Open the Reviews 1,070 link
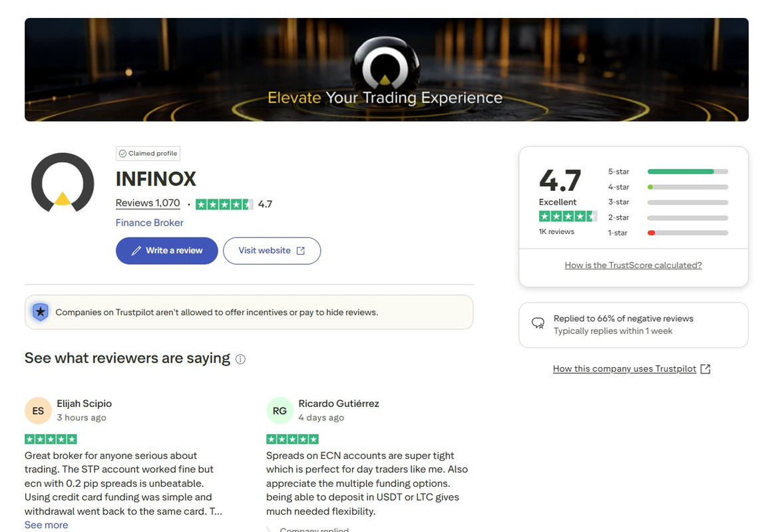 [148, 203]
